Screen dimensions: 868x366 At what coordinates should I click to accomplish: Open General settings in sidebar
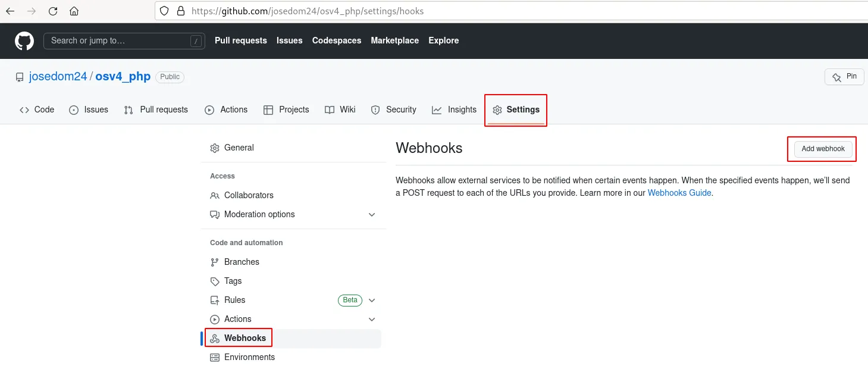[239, 148]
